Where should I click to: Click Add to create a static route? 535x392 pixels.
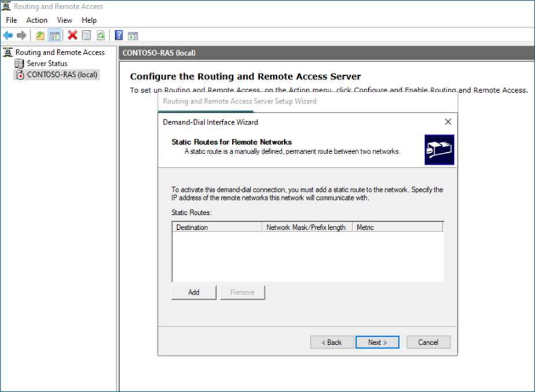pyautogui.click(x=194, y=292)
